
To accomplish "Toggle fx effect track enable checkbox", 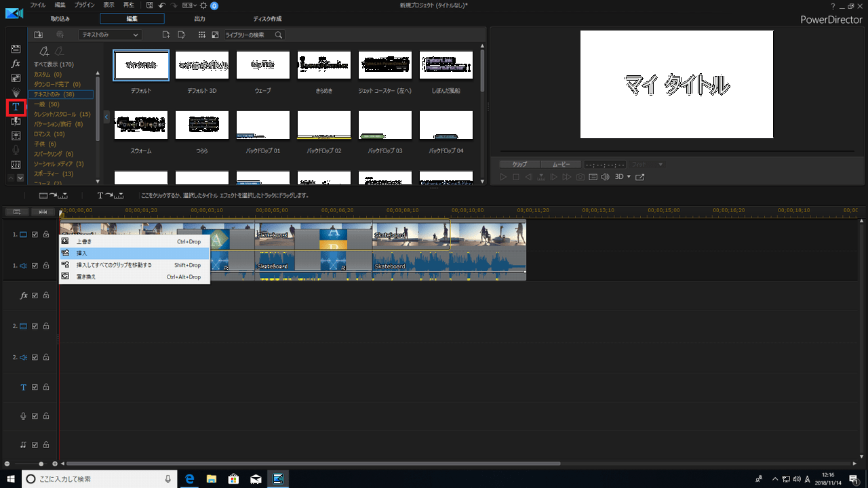I will 35,296.
